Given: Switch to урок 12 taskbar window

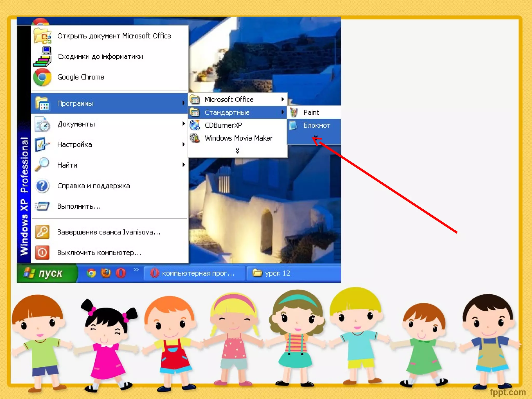Looking at the screenshot, I should coord(277,273).
